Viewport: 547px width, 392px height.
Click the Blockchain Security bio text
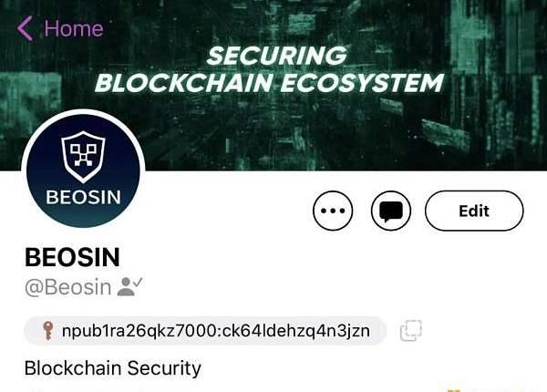coord(113,368)
